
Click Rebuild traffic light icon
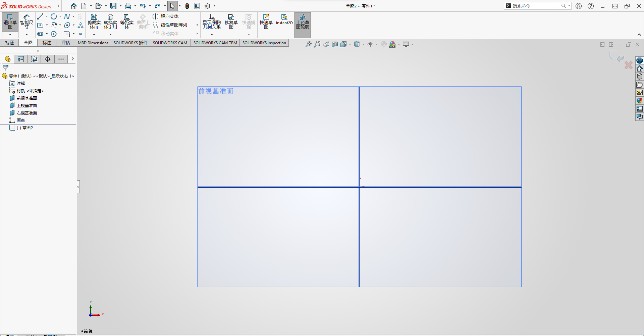tap(187, 6)
